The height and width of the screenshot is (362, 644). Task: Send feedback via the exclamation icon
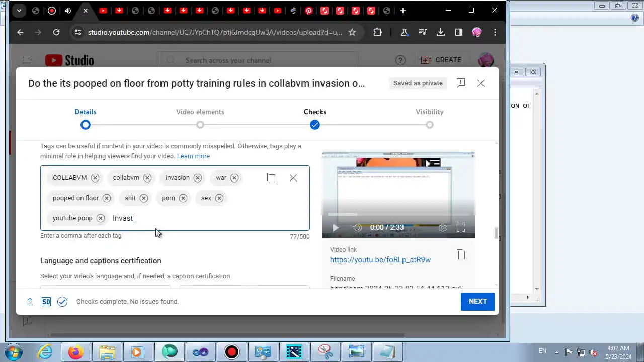461,83
